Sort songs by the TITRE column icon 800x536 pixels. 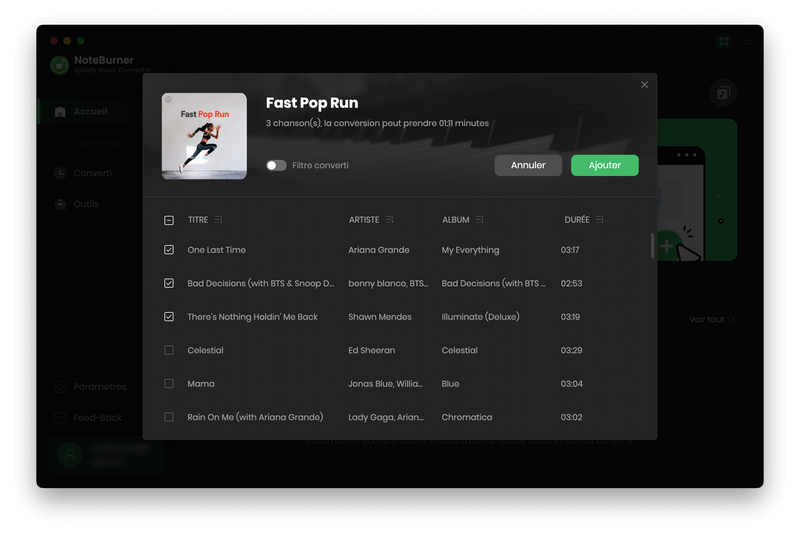[x=218, y=219]
